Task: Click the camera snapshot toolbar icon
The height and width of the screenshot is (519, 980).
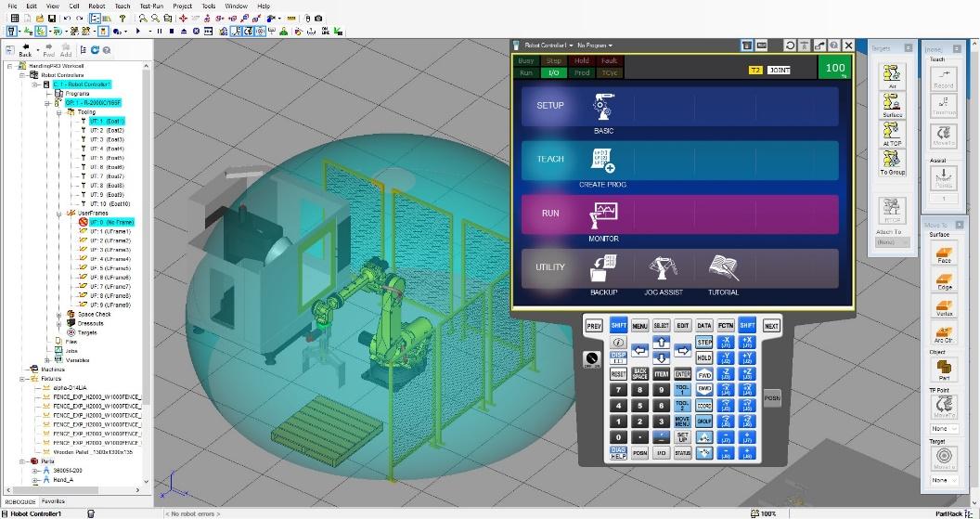Action: (x=318, y=19)
